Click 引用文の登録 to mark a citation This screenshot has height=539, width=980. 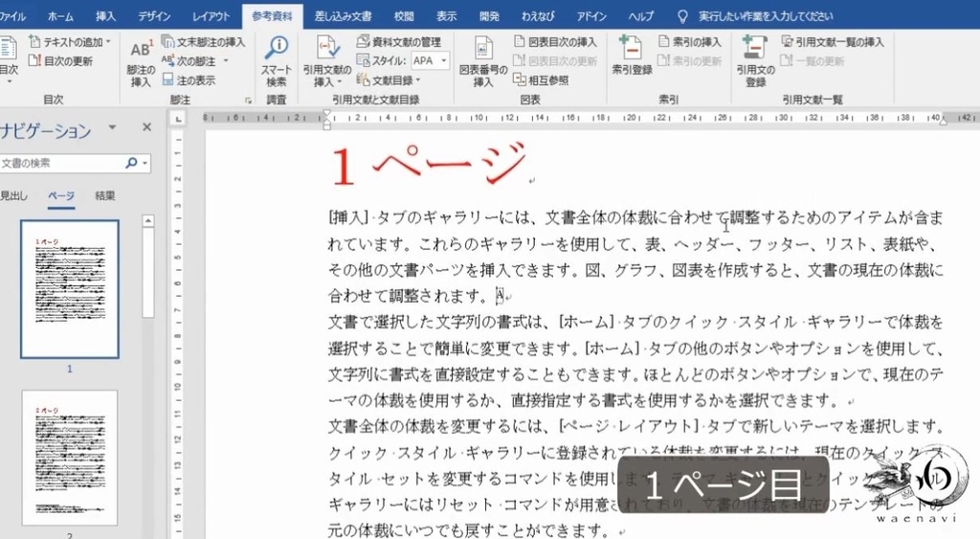[755, 61]
